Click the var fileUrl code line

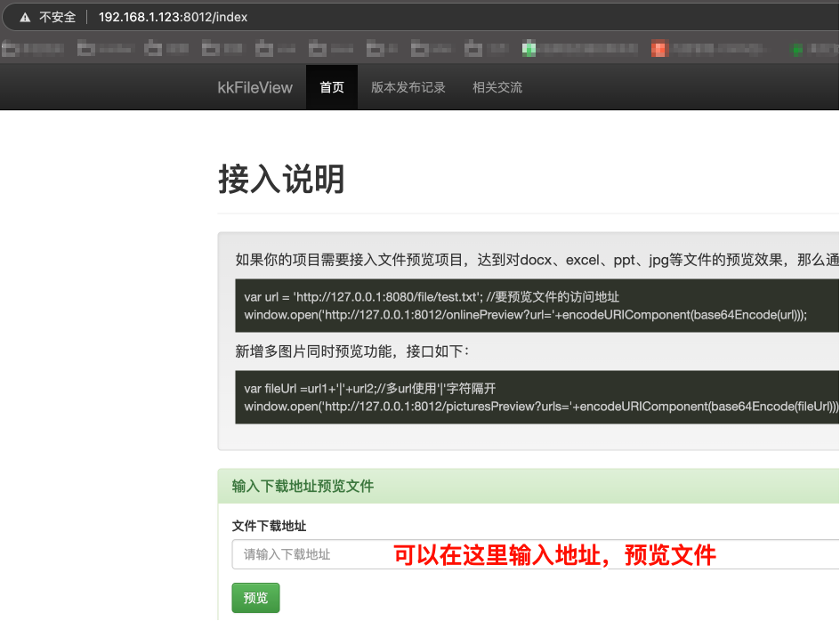(369, 389)
